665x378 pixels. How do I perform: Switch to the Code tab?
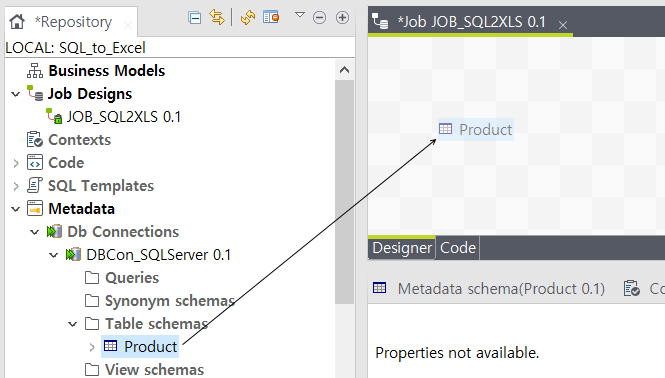point(458,248)
